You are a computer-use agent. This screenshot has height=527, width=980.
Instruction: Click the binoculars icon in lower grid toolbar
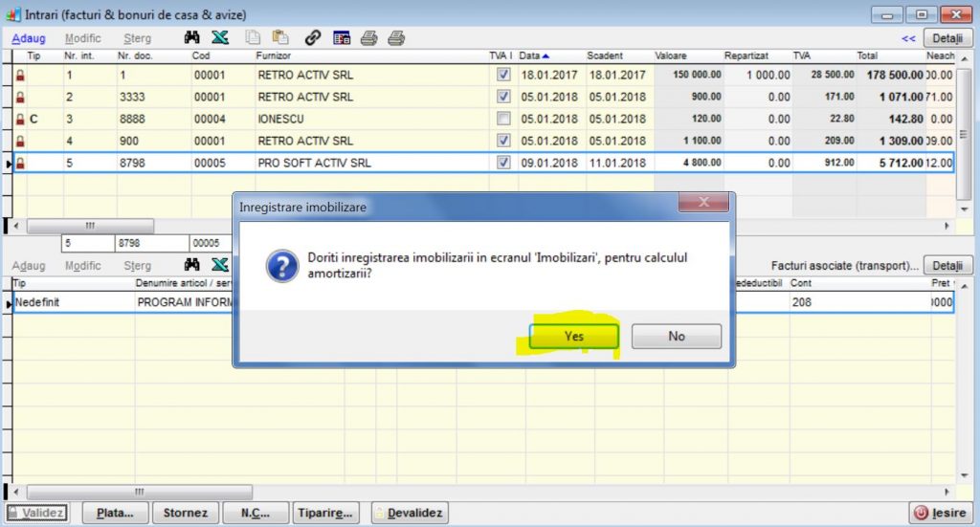tap(191, 265)
